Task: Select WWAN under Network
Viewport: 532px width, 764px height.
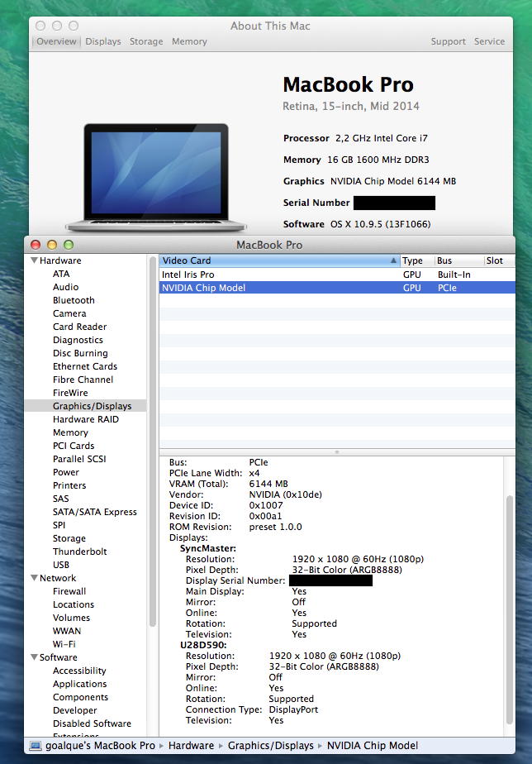Action: click(67, 631)
